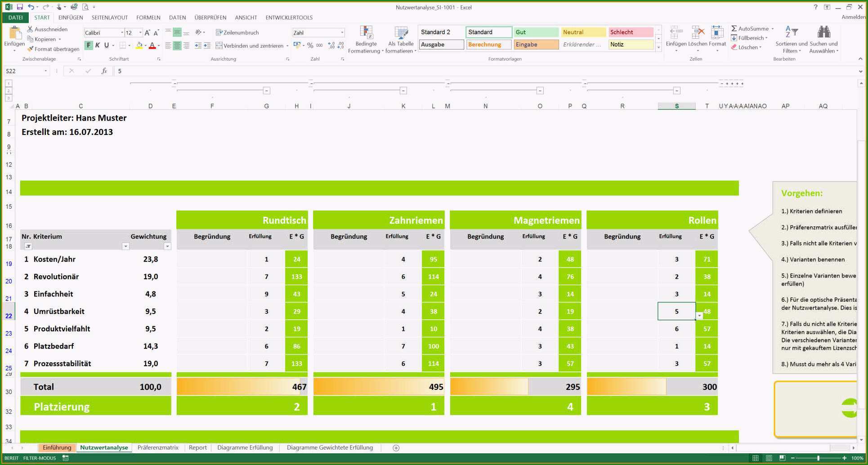Decrease font size with the small A icon
This screenshot has width=868, height=465.
click(x=156, y=33)
